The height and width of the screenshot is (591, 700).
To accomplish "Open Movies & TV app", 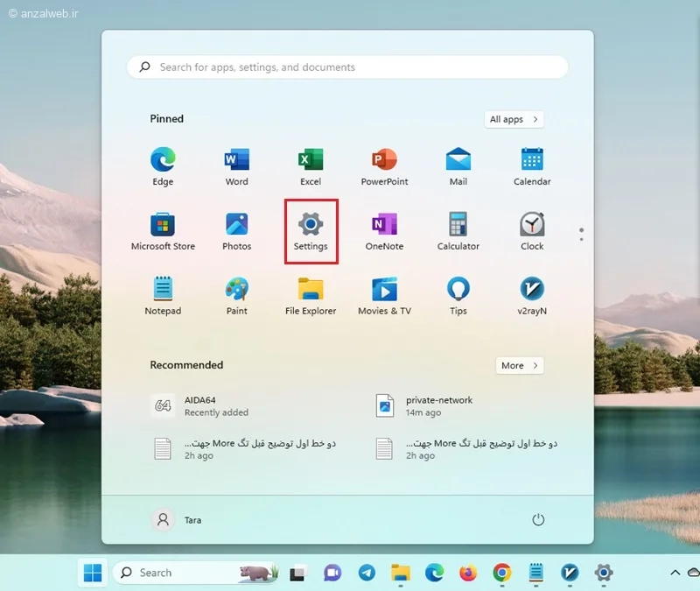I will [x=384, y=296].
